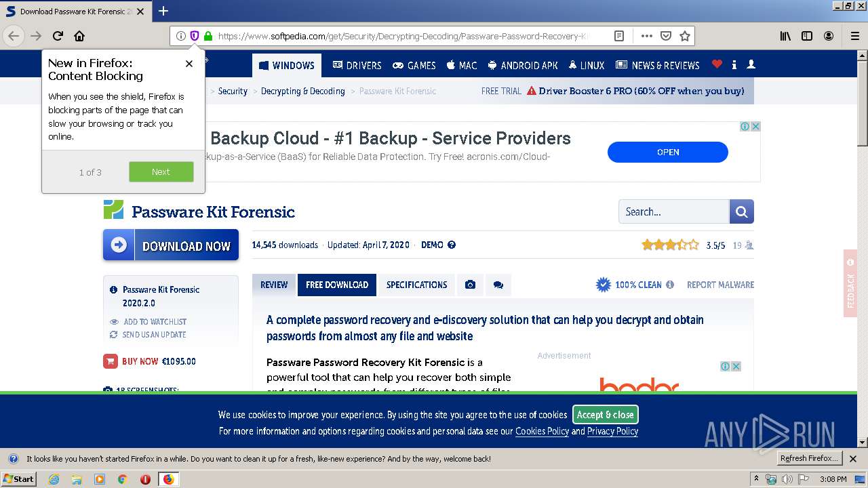Open page actions three-dot menu

click(x=646, y=36)
